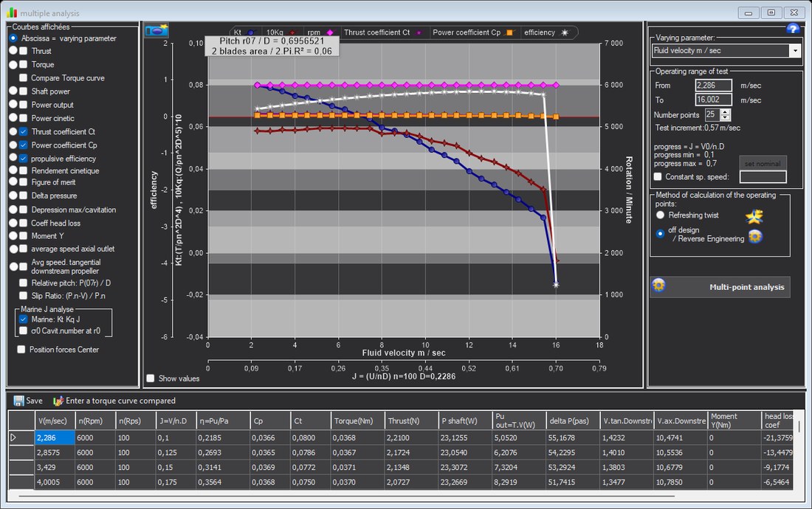The height and width of the screenshot is (509, 812).
Task: Check the Power cinetic checkbox
Action: (24, 118)
